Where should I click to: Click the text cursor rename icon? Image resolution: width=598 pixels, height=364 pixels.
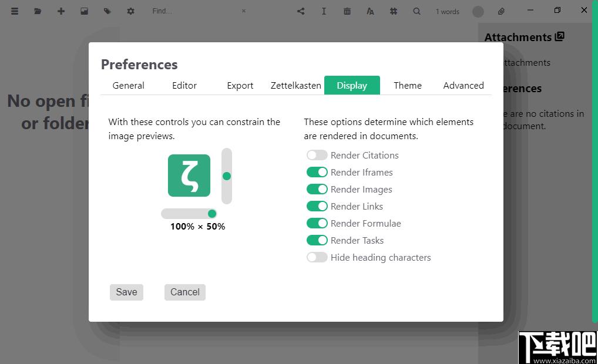(x=324, y=11)
